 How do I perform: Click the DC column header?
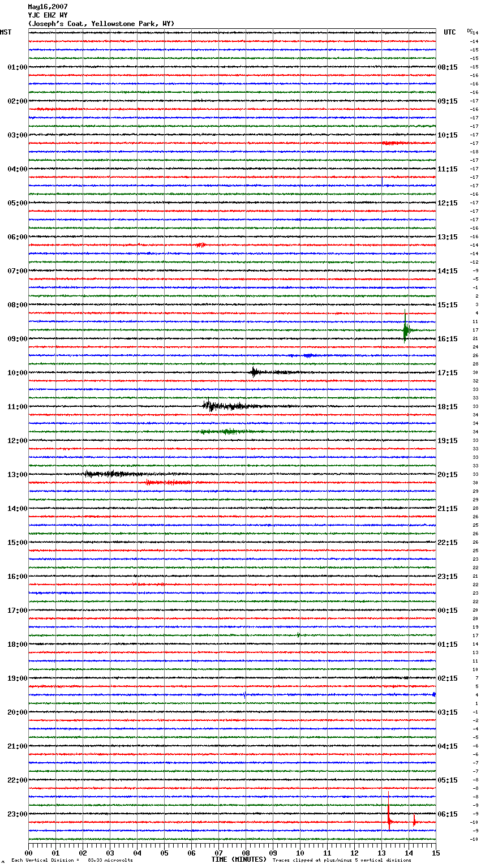tap(470, 31)
